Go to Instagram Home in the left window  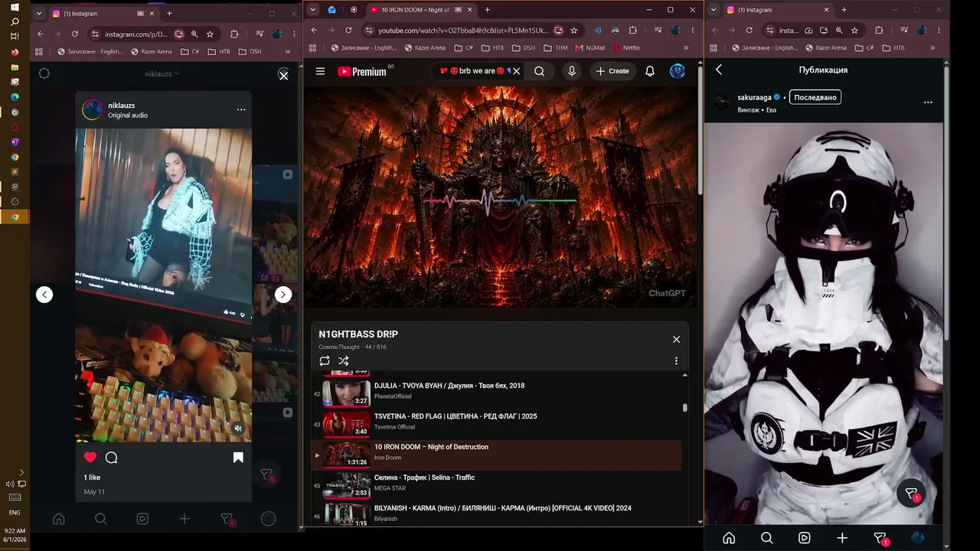coord(59,519)
